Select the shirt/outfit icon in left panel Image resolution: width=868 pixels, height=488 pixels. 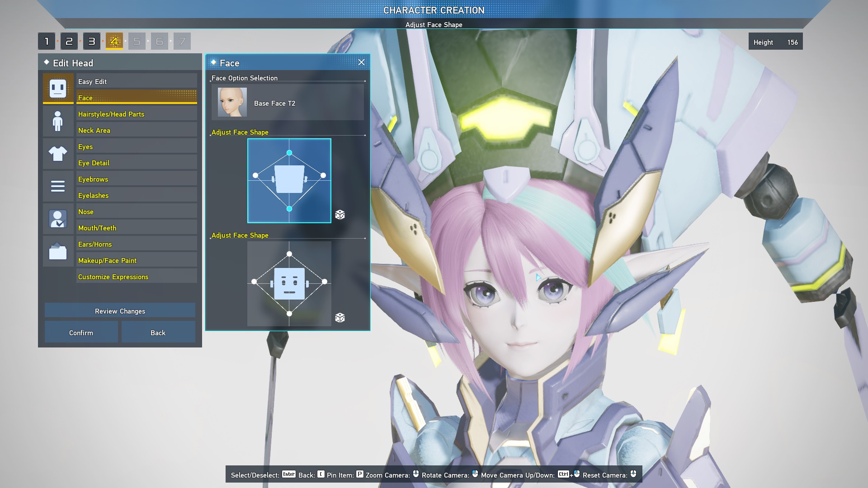[x=58, y=154]
